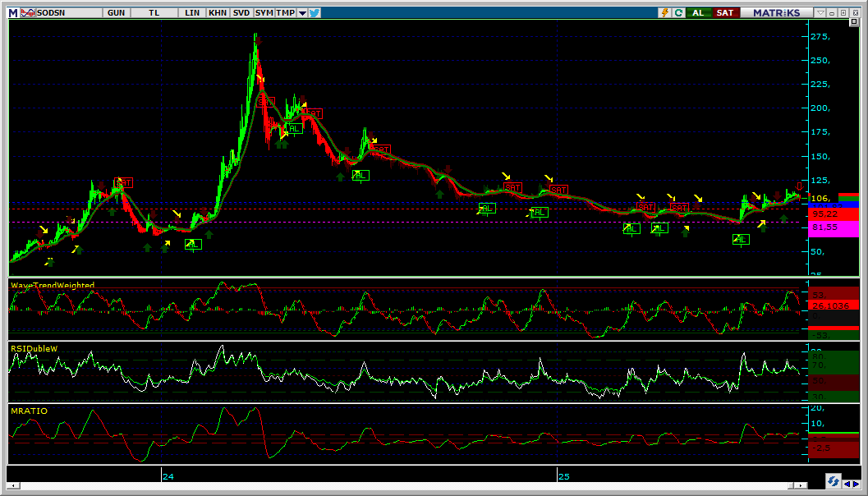Click the magenta 81,55 price level tag

[834, 227]
